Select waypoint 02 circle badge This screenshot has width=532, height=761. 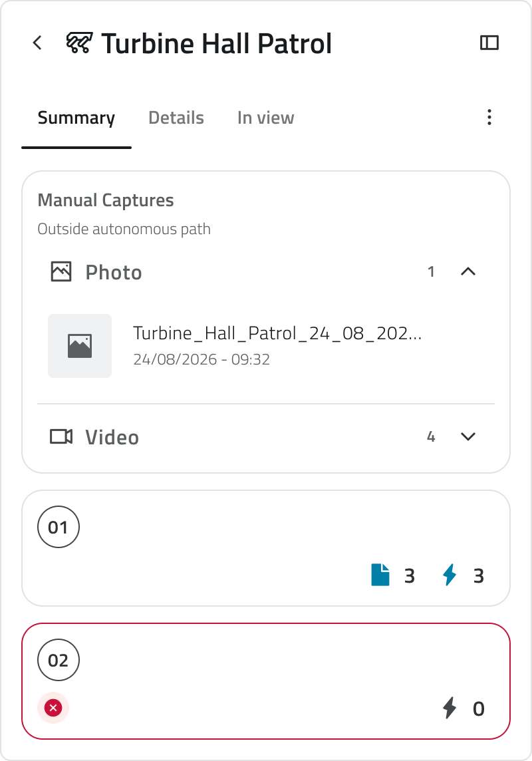point(59,660)
